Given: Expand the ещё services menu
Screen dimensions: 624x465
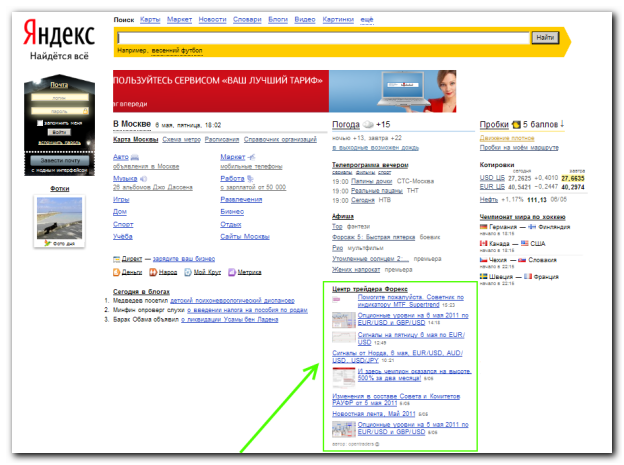Looking at the screenshot, I should tap(367, 20).
